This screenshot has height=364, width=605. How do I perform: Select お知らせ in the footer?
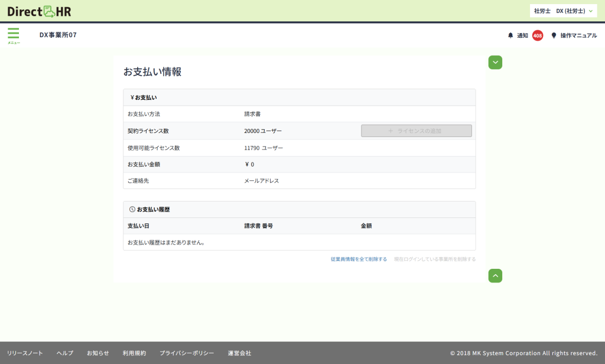(97, 353)
